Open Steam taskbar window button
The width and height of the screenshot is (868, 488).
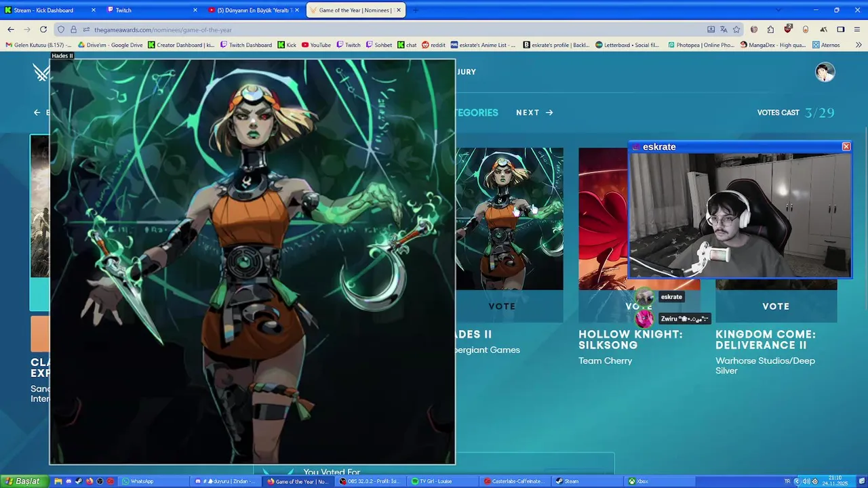587,481
